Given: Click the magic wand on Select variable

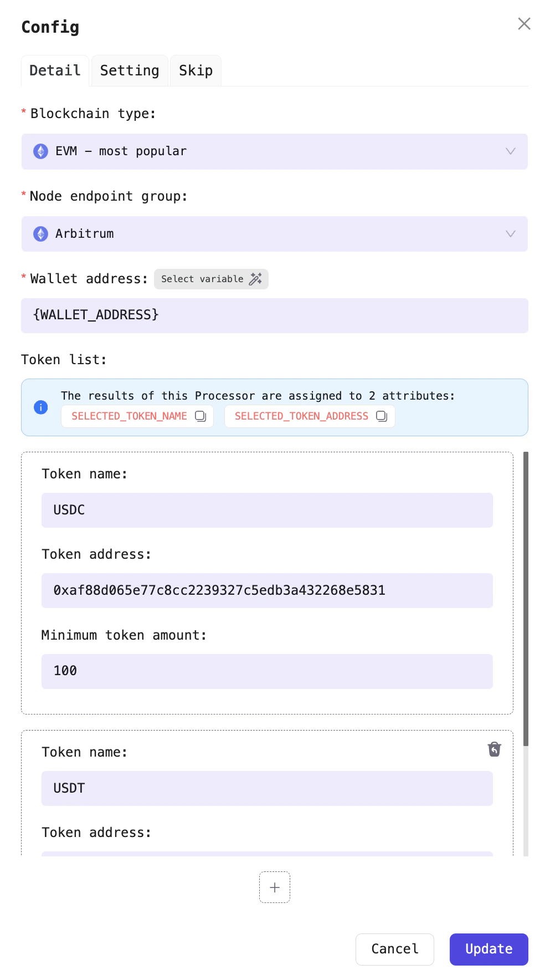Looking at the screenshot, I should tap(255, 279).
